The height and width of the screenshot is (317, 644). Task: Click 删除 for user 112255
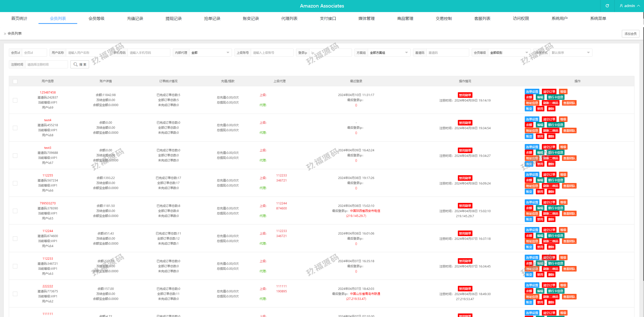point(551,192)
